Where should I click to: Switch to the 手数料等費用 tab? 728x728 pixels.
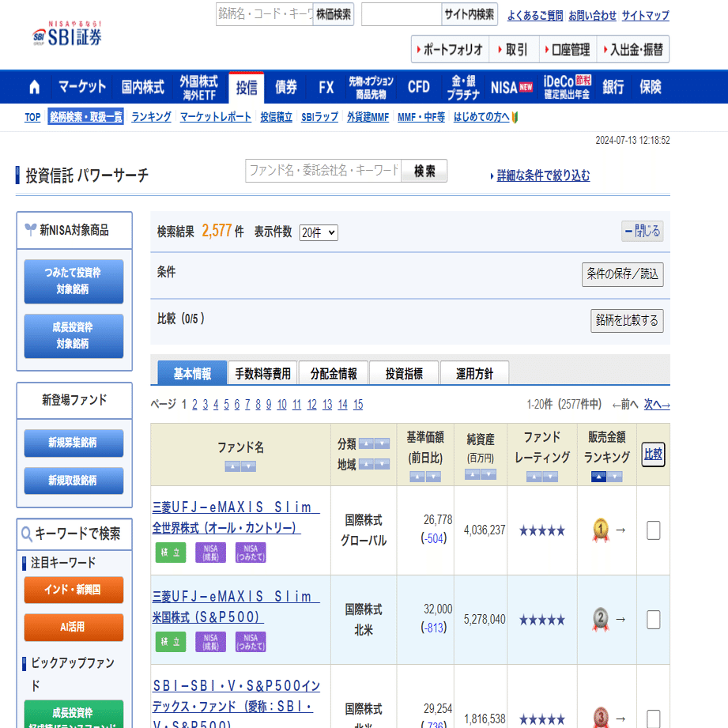pos(262,373)
